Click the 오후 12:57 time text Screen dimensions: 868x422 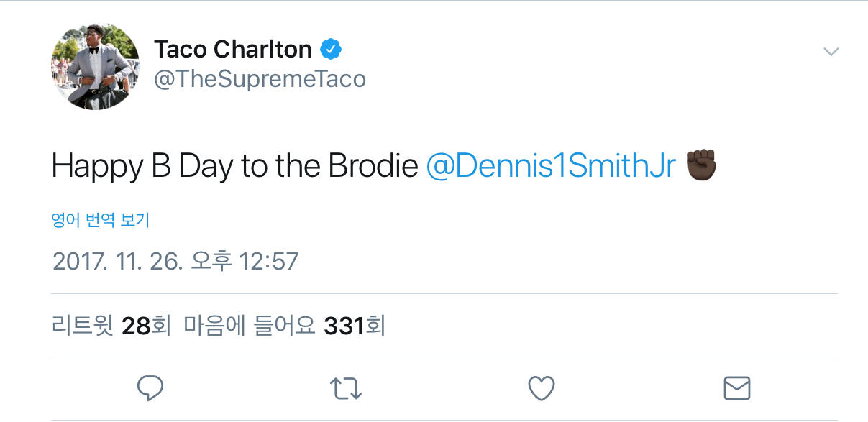point(244,260)
